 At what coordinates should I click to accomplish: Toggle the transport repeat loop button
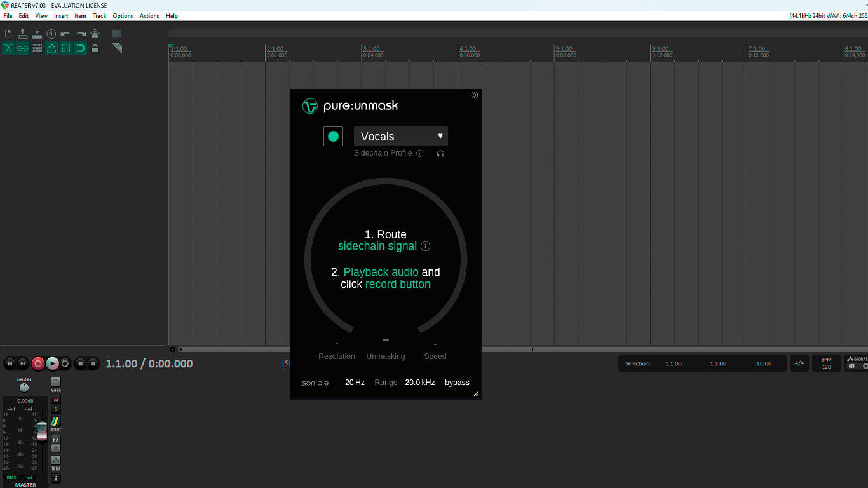coord(65,363)
